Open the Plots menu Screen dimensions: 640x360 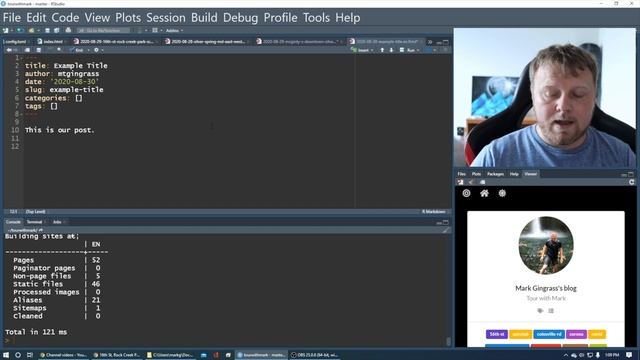click(128, 18)
